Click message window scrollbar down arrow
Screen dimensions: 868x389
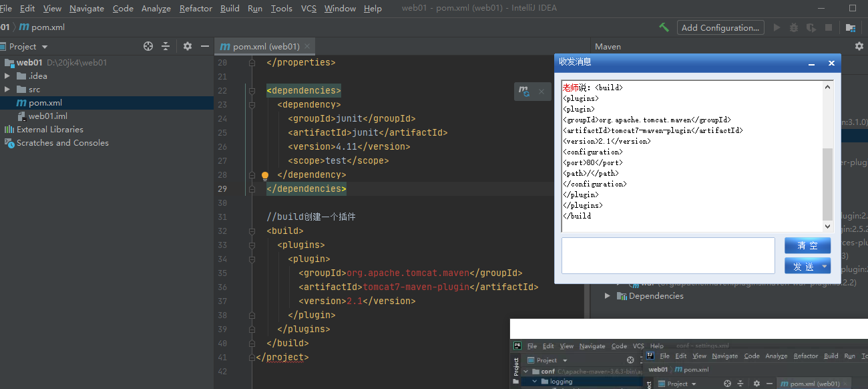pyautogui.click(x=828, y=227)
